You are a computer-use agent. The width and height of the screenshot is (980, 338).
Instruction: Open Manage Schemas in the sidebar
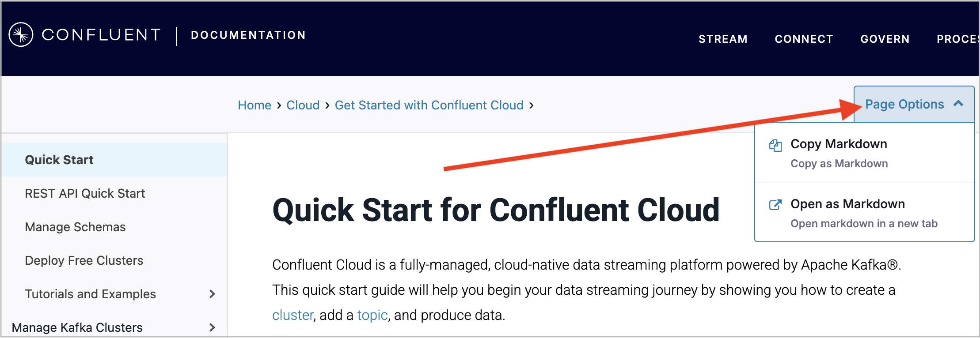[75, 227]
